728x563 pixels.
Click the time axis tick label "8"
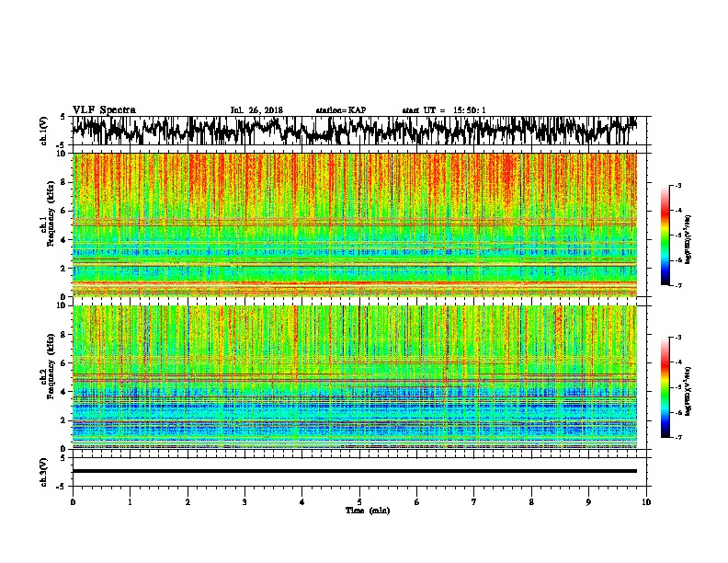point(531,502)
